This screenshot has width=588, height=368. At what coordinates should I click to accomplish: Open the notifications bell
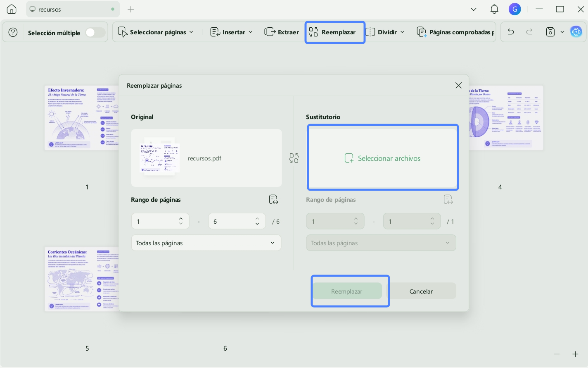pyautogui.click(x=494, y=9)
